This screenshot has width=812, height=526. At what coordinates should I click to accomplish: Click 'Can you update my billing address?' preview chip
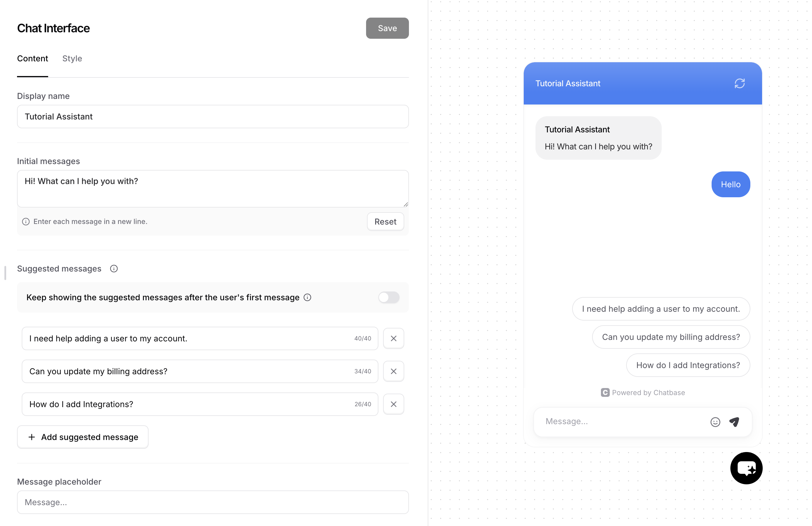(671, 337)
